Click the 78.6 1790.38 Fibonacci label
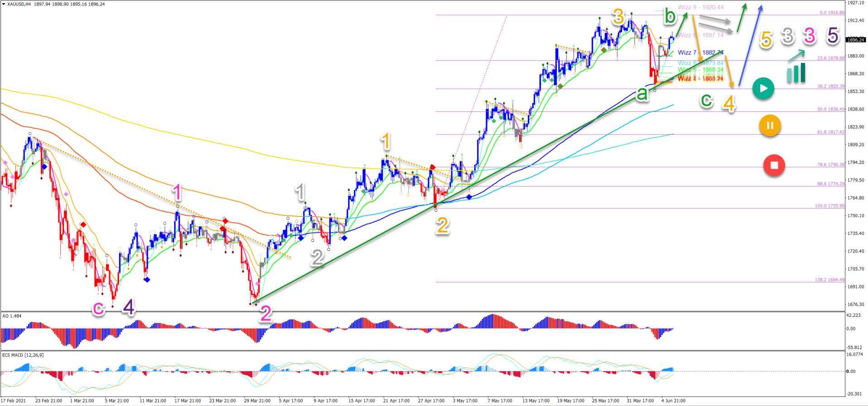The image size is (868, 406). click(831, 164)
